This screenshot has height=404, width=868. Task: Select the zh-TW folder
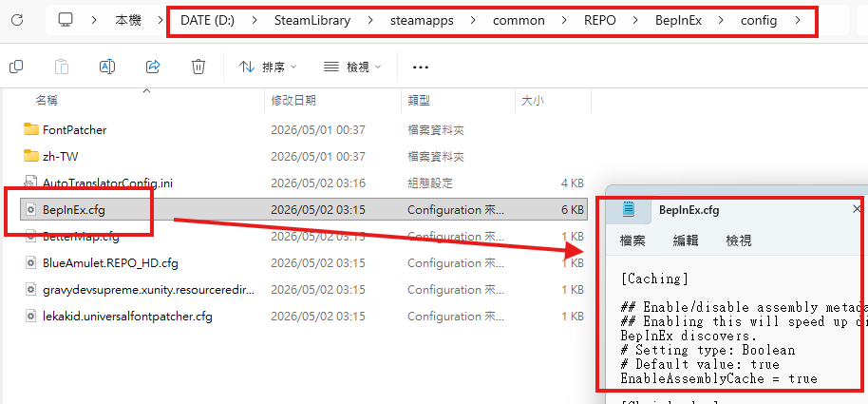[x=61, y=156]
